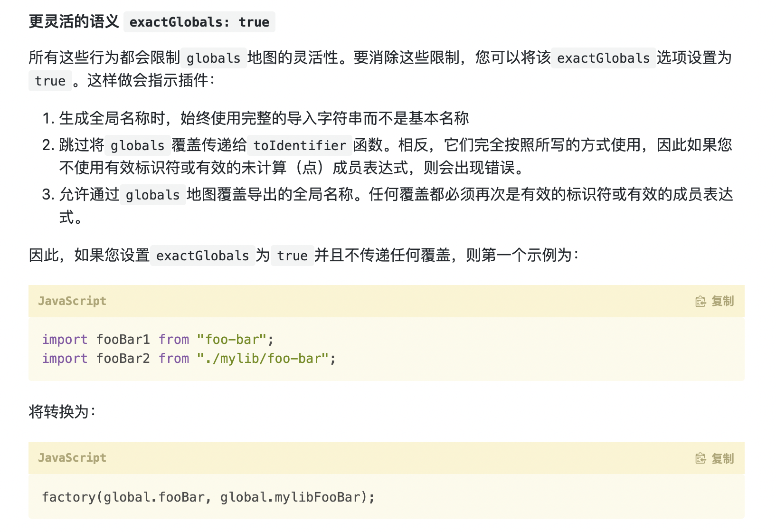The image size is (776, 532).
Task: Click the copy icon of the factory code block
Action: 700,458
